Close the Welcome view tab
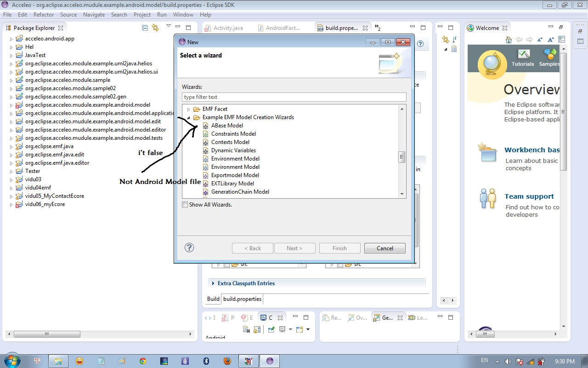588x368 pixels. point(504,28)
